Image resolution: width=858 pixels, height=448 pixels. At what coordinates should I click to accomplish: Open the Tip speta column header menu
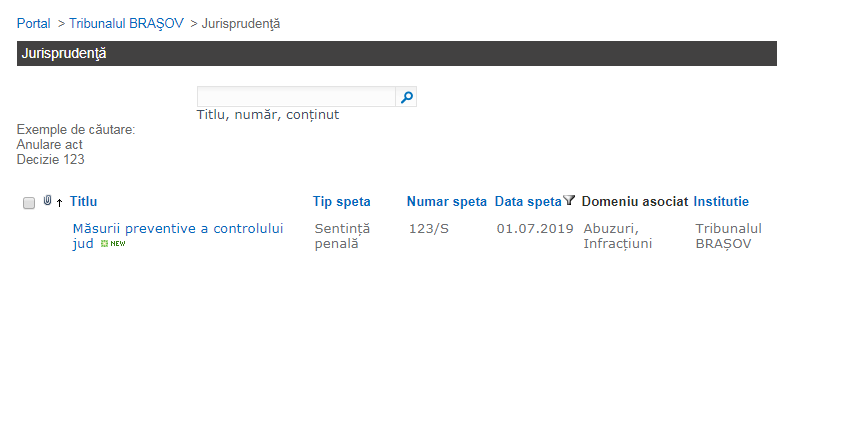(x=341, y=202)
